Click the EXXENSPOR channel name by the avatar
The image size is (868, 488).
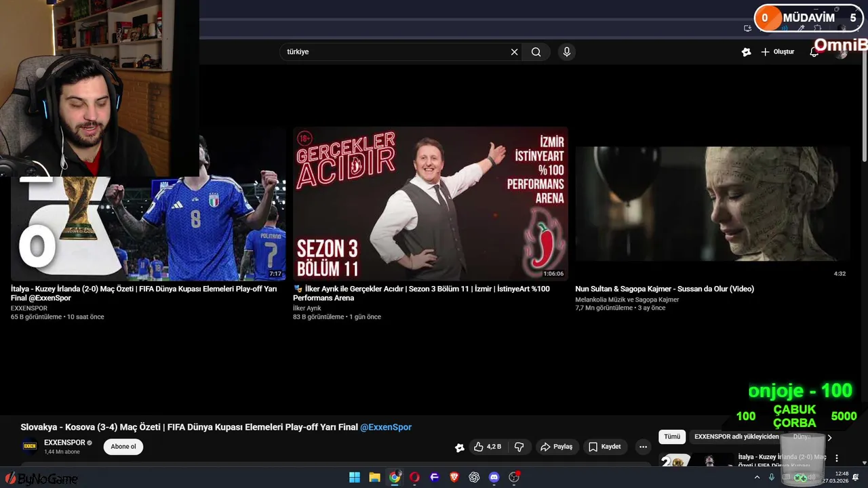tap(65, 443)
